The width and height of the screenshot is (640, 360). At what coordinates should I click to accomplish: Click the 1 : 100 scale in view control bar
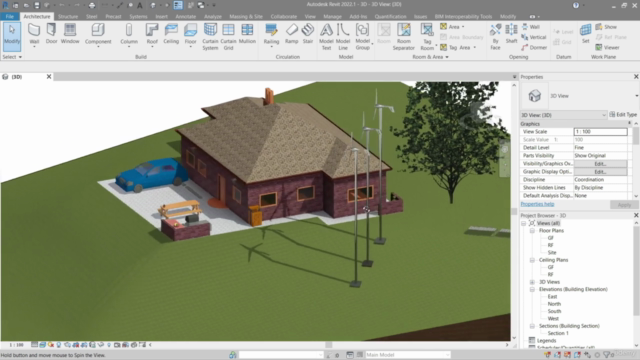point(16,345)
